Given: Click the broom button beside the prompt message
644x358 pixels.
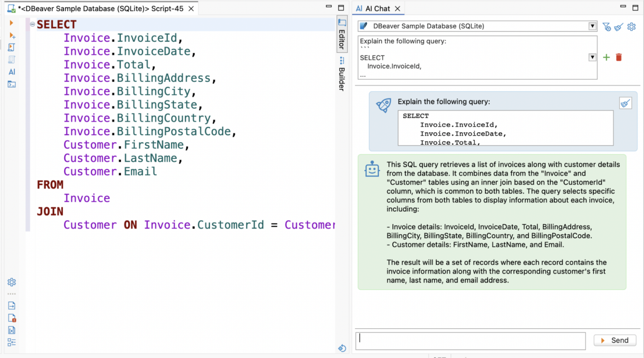Looking at the screenshot, I should (625, 103).
